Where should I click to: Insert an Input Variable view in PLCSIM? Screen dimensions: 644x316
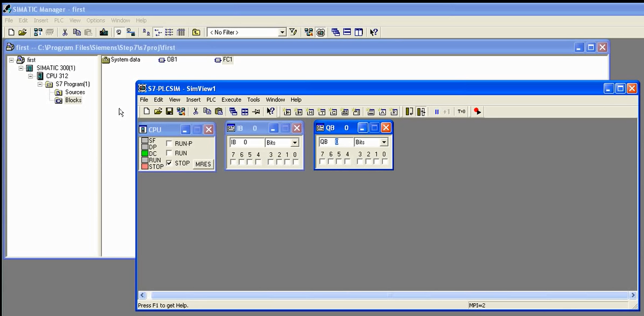pos(287,112)
